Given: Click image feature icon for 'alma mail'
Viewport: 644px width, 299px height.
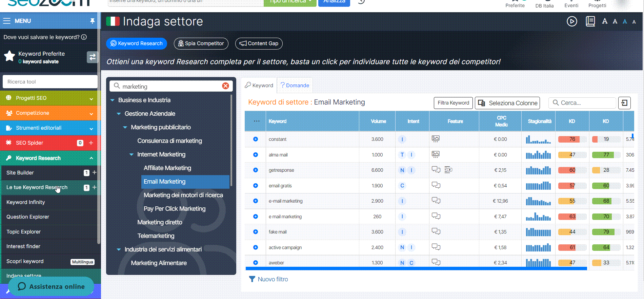Looking at the screenshot, I should [436, 154].
